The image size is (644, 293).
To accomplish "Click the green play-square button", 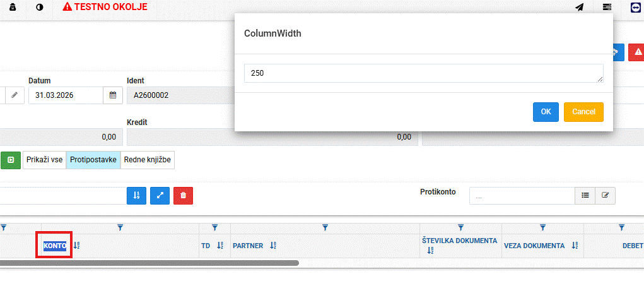I will [x=11, y=160].
